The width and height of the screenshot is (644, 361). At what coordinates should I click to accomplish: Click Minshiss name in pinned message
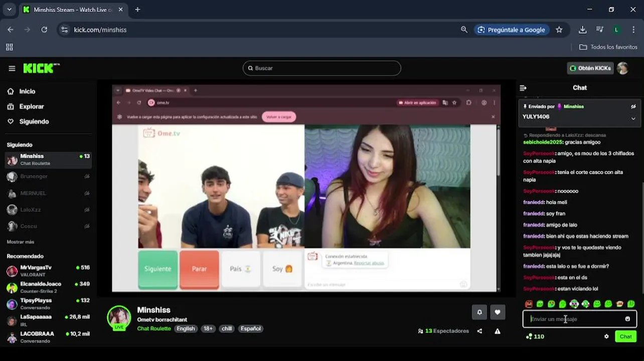pos(573,106)
